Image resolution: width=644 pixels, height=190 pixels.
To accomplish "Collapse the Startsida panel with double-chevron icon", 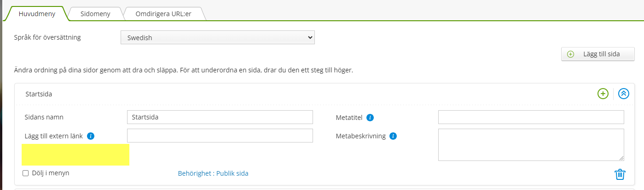I will (x=623, y=94).
